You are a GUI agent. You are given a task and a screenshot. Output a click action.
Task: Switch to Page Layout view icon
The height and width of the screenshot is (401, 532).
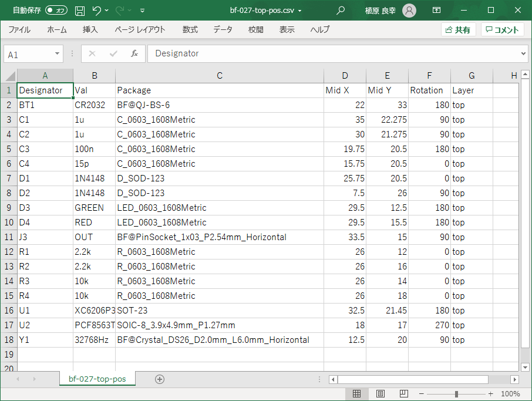click(381, 393)
